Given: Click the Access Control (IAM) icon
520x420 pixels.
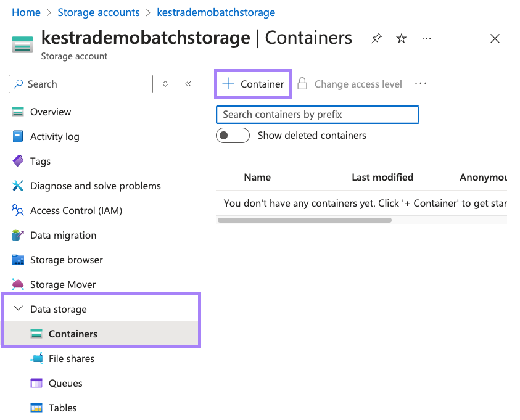Looking at the screenshot, I should coord(18,210).
